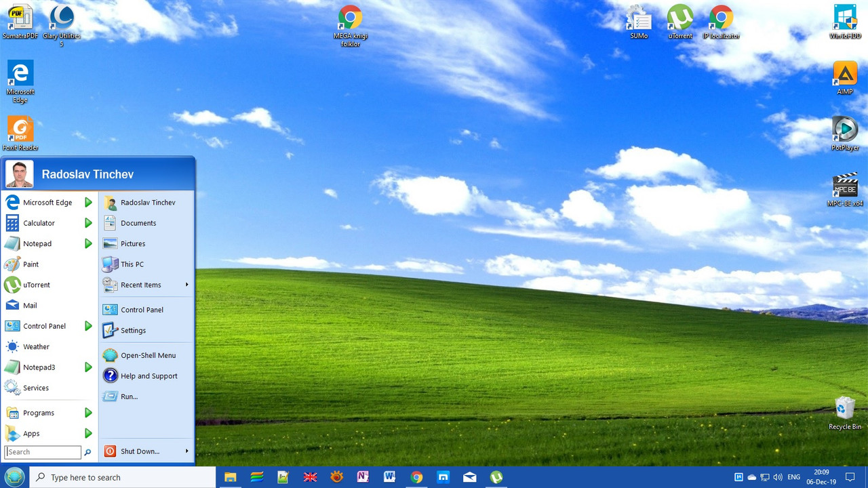Open Settings in the Start menu
Image resolution: width=868 pixels, height=488 pixels.
tap(146, 330)
